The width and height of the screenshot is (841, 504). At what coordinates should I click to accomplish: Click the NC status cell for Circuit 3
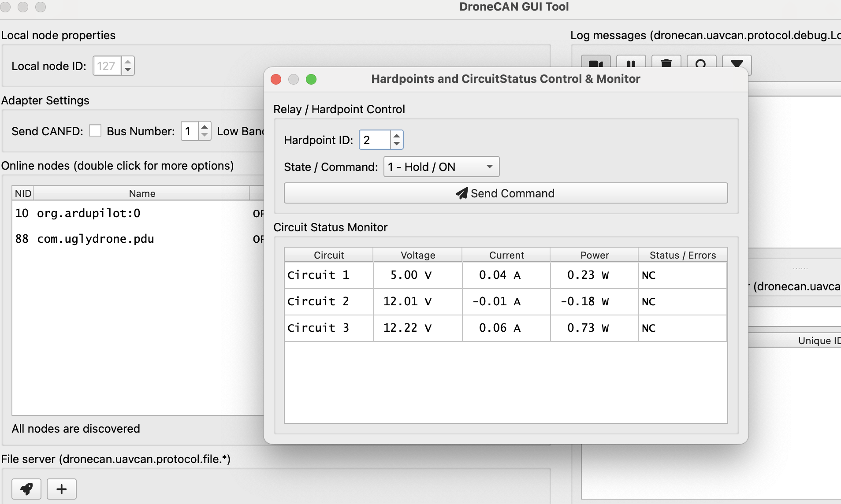[x=683, y=328]
